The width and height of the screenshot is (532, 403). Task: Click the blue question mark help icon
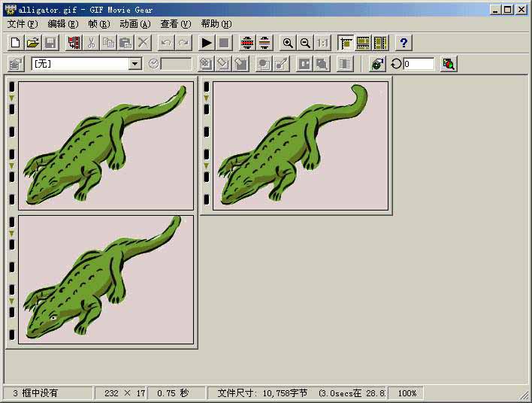(404, 43)
